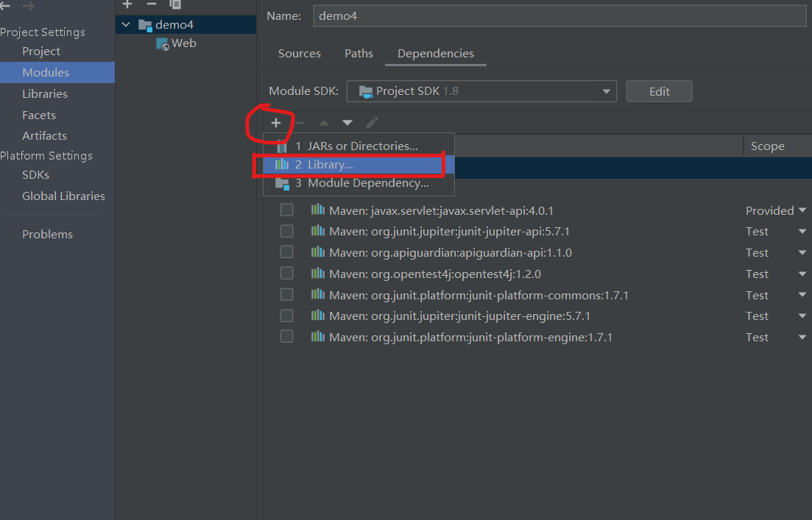This screenshot has height=520, width=812.
Task: Open Global Libraries under Platform Settings
Action: (x=63, y=196)
